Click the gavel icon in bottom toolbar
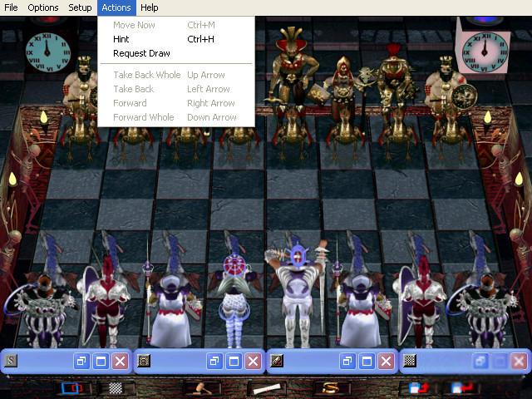The image size is (532, 399). click(x=202, y=388)
